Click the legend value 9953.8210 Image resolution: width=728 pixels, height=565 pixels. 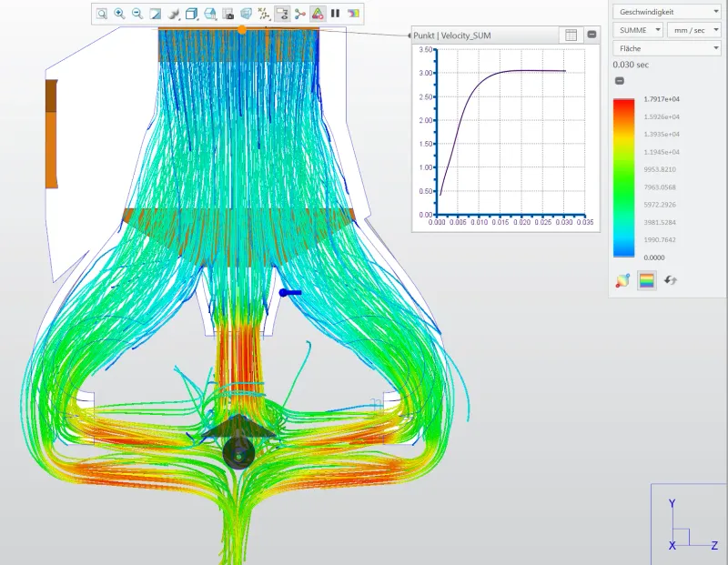[660, 169]
